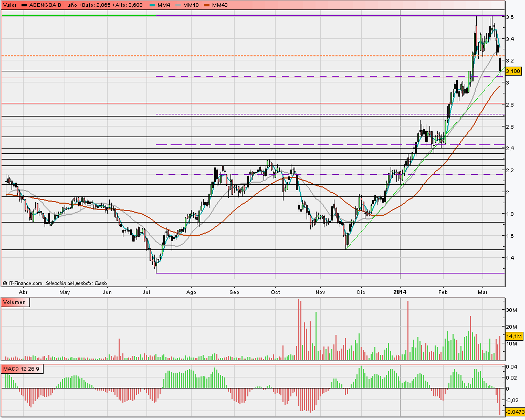
Task: Click the 0,04 MACD axis label
Action: (511, 367)
